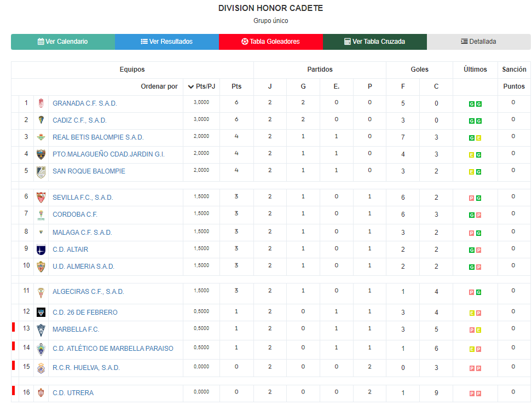The height and width of the screenshot is (405, 532).
Task: Click Huelva's first red P result badge
Action: coord(472,368)
